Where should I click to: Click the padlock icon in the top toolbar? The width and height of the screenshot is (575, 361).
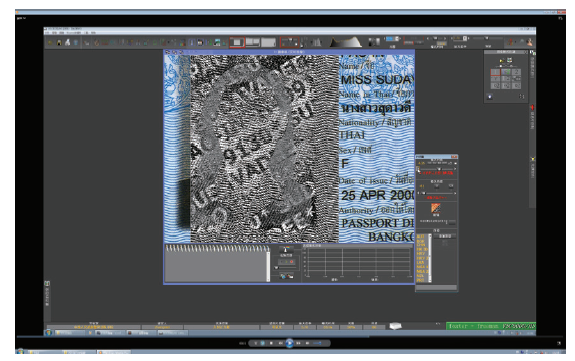click(59, 43)
